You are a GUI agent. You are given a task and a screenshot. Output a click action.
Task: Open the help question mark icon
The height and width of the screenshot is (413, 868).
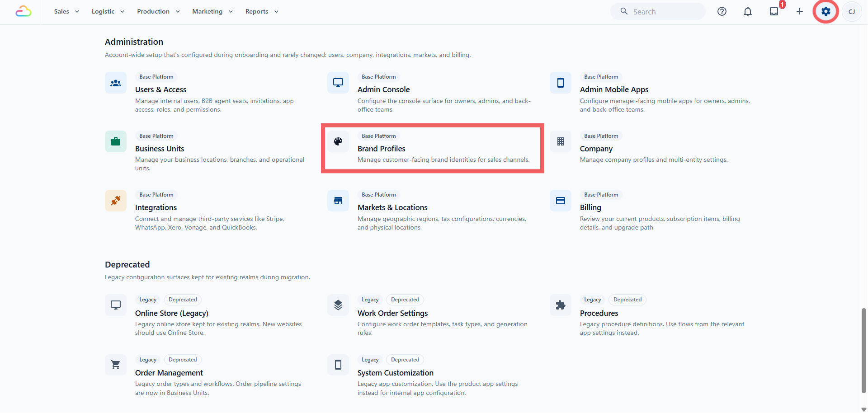(x=722, y=11)
